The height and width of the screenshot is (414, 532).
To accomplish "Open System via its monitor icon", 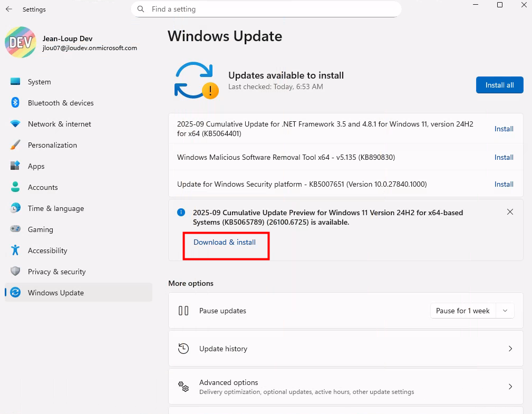I will click(15, 82).
